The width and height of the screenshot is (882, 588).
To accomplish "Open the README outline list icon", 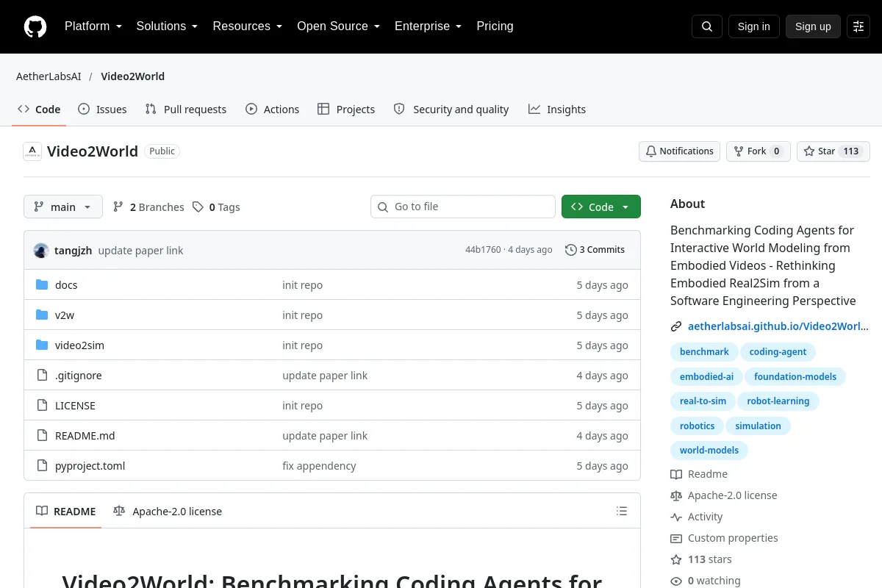I will coord(622,511).
